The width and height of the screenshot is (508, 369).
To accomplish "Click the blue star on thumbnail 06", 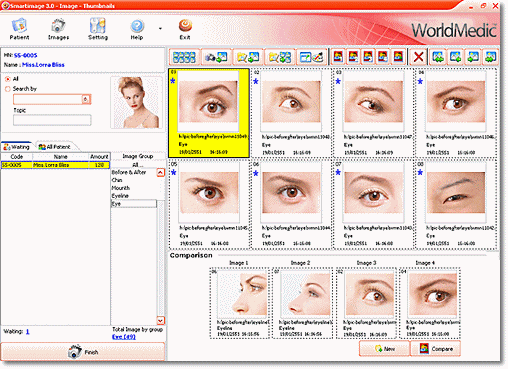I will tap(256, 173).
